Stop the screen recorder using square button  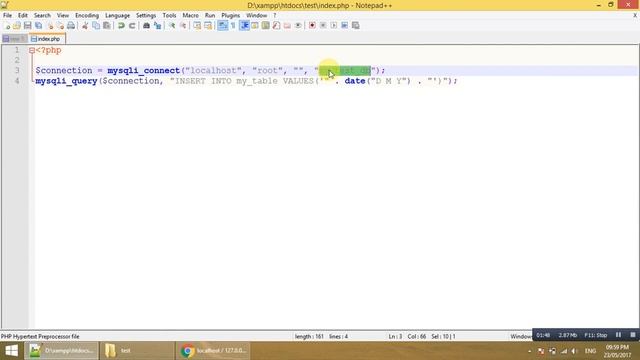pyautogui.click(x=633, y=335)
